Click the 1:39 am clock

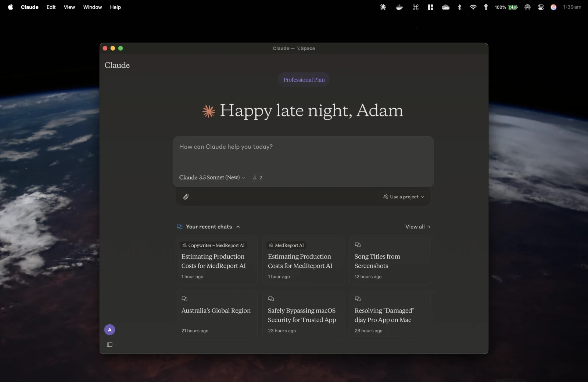[572, 7]
